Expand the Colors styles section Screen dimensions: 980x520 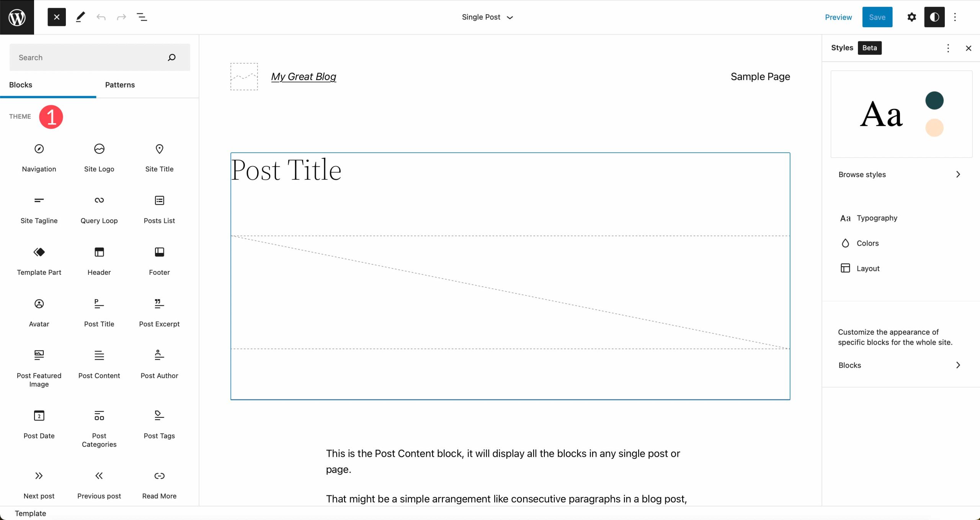(867, 243)
